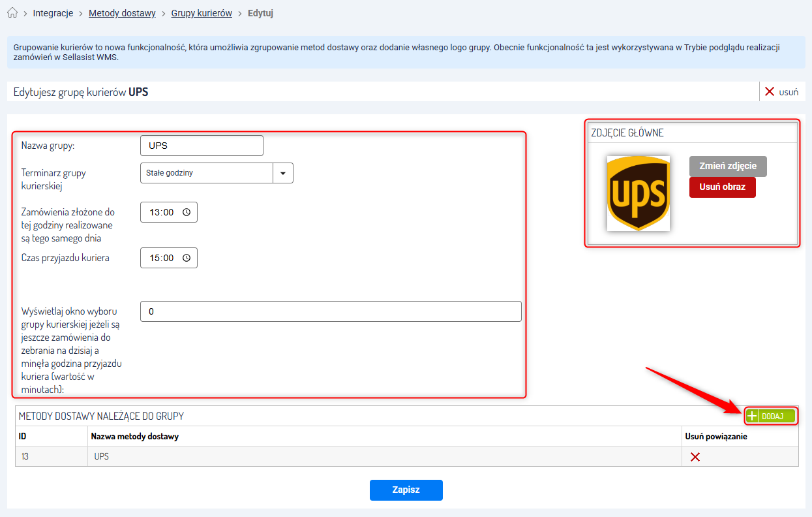Click the home icon in the breadcrumb
The image size is (812, 517).
(x=12, y=13)
